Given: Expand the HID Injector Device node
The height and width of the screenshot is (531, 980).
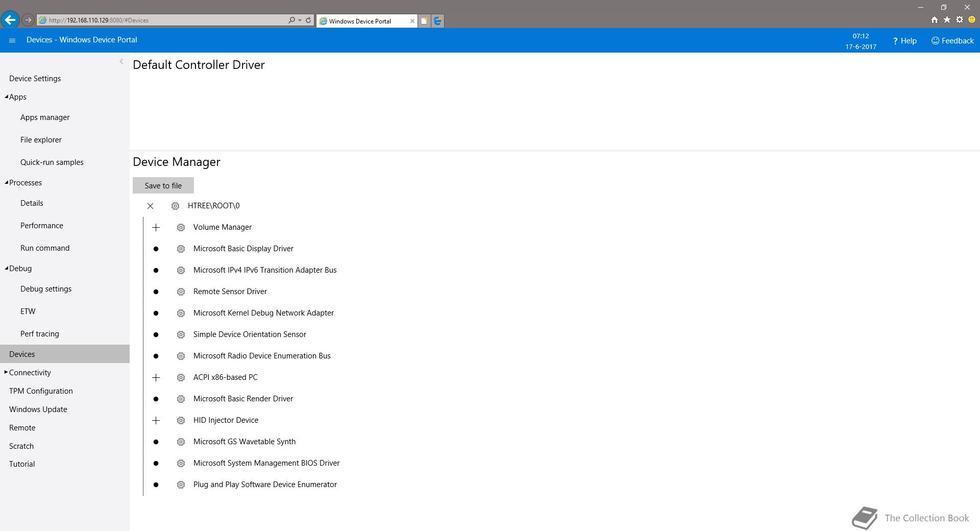Looking at the screenshot, I should [156, 420].
